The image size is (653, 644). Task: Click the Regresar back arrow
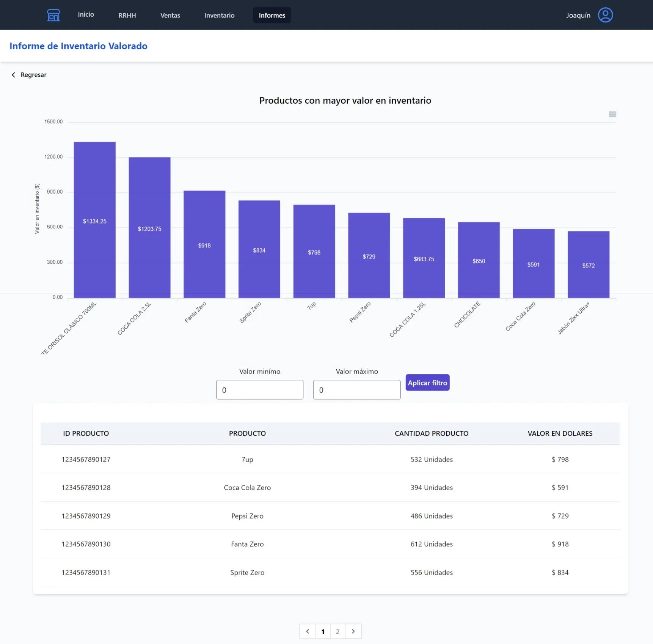14,75
